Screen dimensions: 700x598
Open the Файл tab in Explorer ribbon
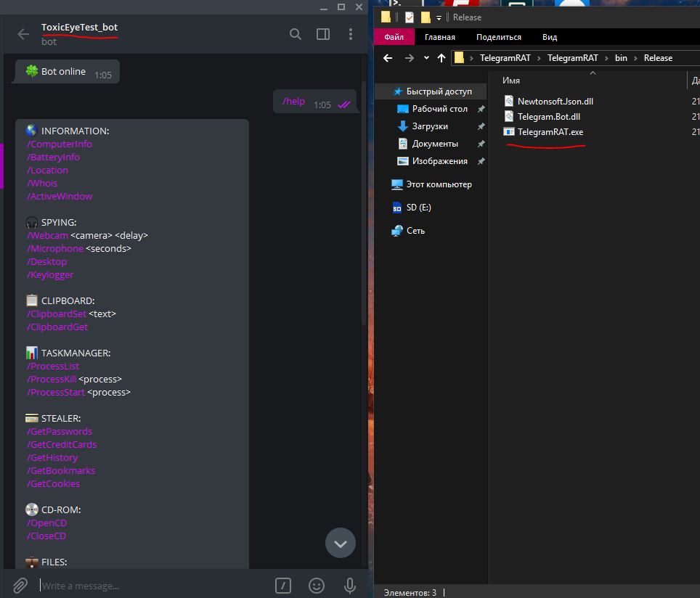(394, 37)
